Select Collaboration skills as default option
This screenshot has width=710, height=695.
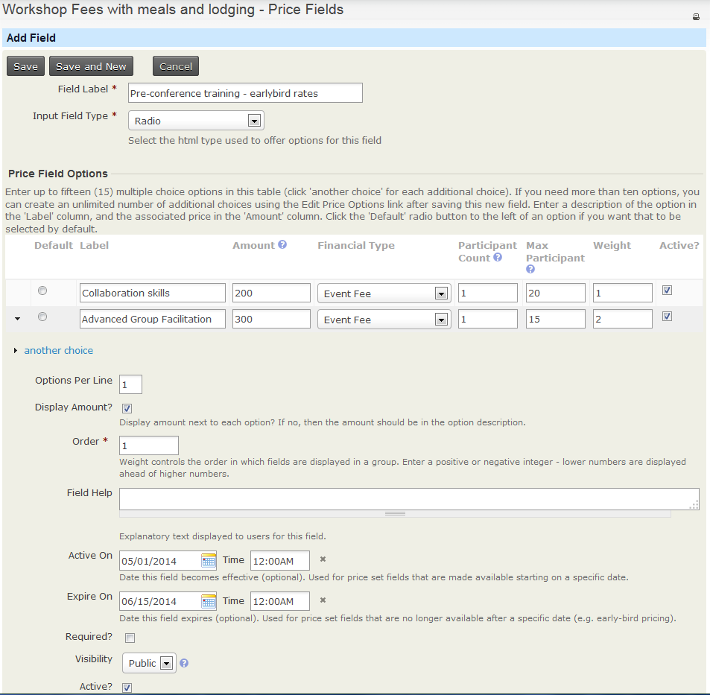tap(42, 291)
